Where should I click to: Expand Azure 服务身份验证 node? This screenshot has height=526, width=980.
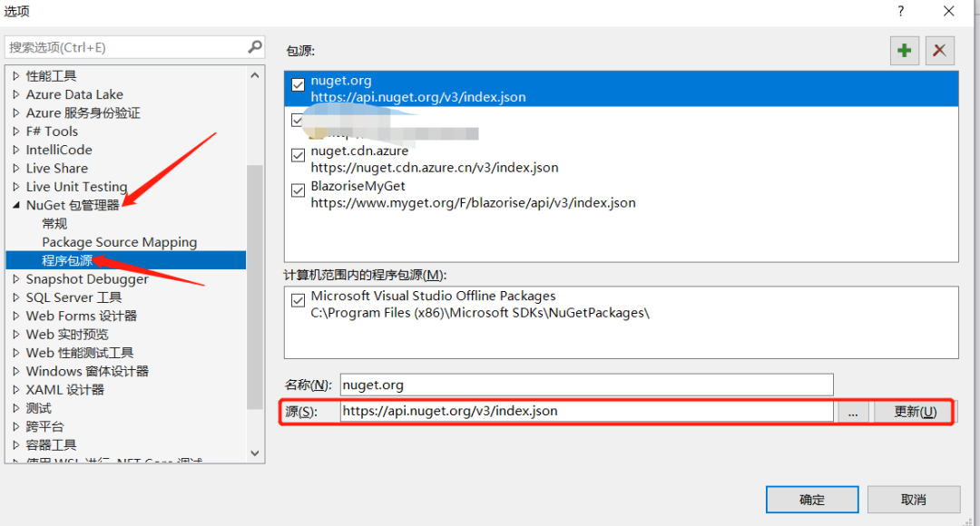point(16,113)
